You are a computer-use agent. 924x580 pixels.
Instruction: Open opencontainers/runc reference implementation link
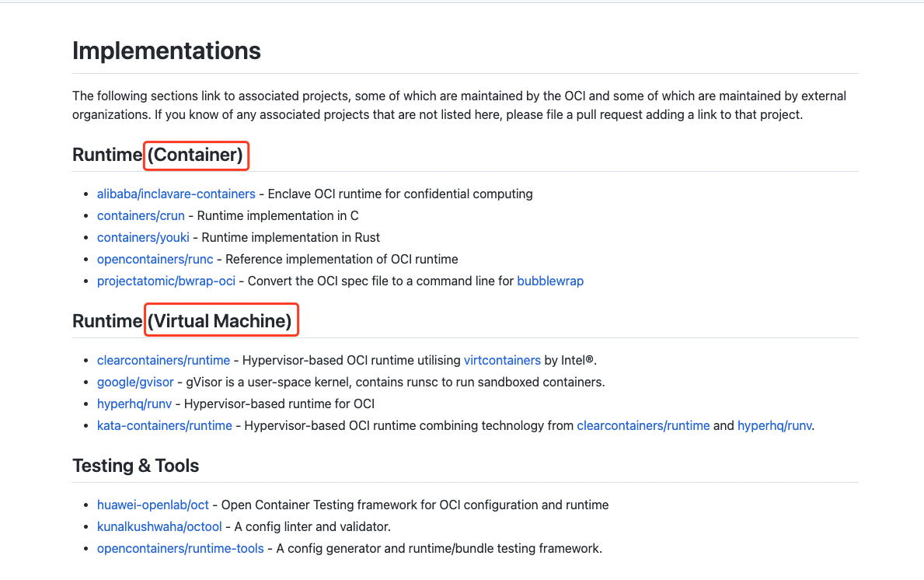click(155, 260)
